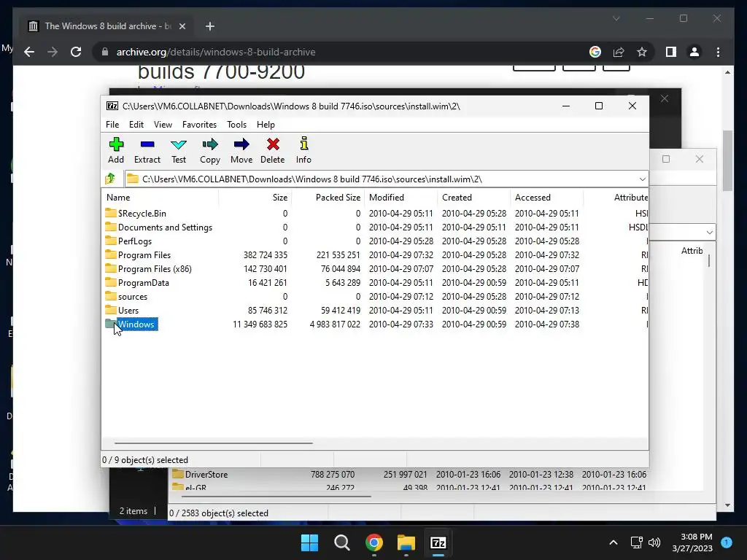Open a new Chrome tab
This screenshot has width=747, height=560.
(x=210, y=26)
